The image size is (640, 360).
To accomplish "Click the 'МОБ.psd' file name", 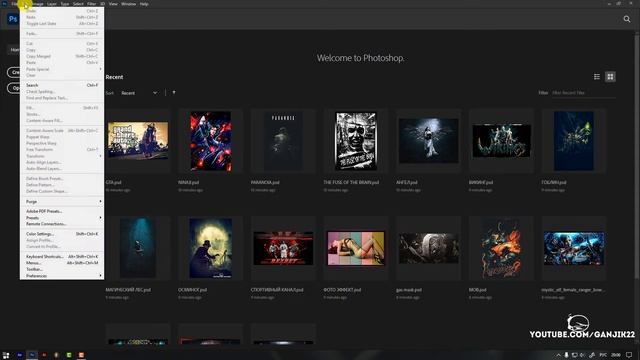I will 478,290.
